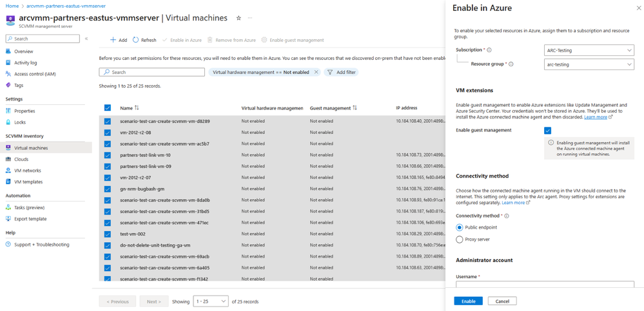Open the records range 1 - 25 dropdown
644x311 pixels.
tap(211, 301)
